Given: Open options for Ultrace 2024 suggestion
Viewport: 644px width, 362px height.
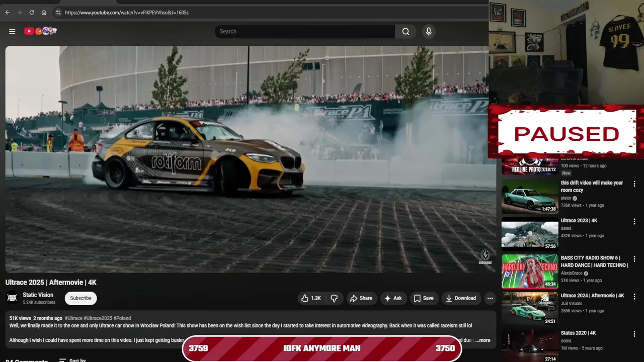Looking at the screenshot, I should click(634, 297).
